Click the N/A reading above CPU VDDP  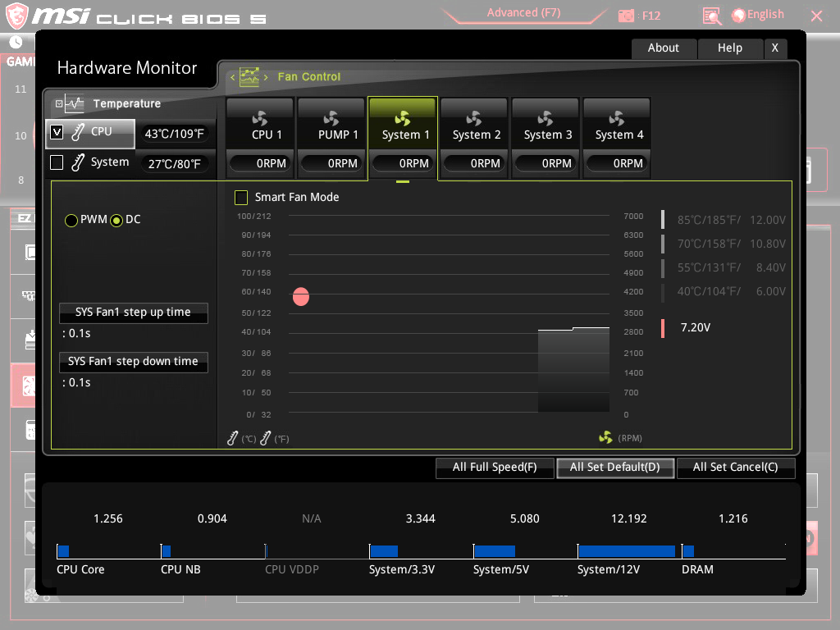click(x=311, y=518)
